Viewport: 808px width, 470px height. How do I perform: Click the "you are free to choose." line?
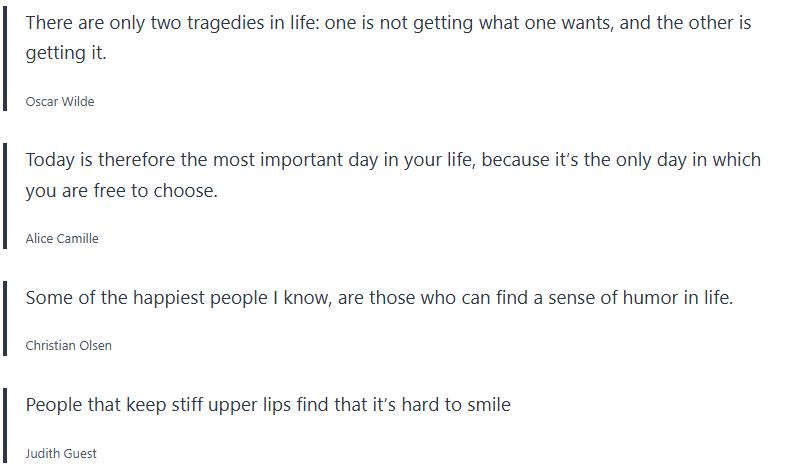coord(121,190)
